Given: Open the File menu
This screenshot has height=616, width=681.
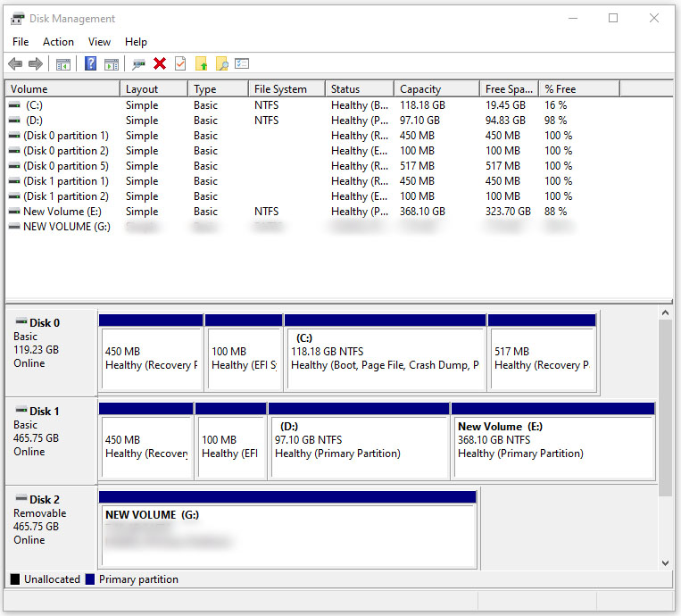Looking at the screenshot, I should point(21,42).
